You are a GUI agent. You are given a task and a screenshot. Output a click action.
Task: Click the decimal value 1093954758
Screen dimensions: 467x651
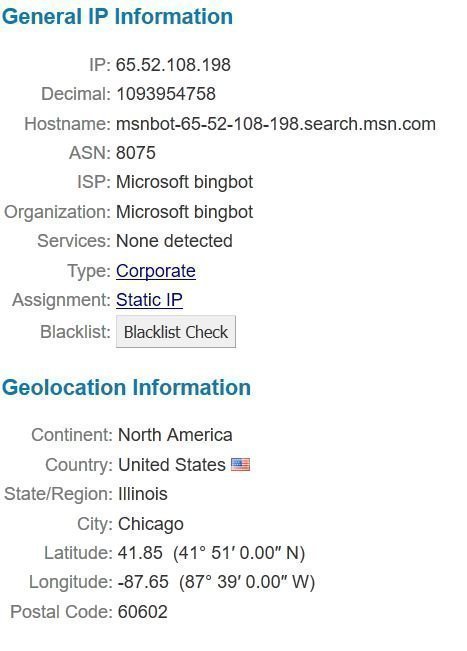point(166,94)
